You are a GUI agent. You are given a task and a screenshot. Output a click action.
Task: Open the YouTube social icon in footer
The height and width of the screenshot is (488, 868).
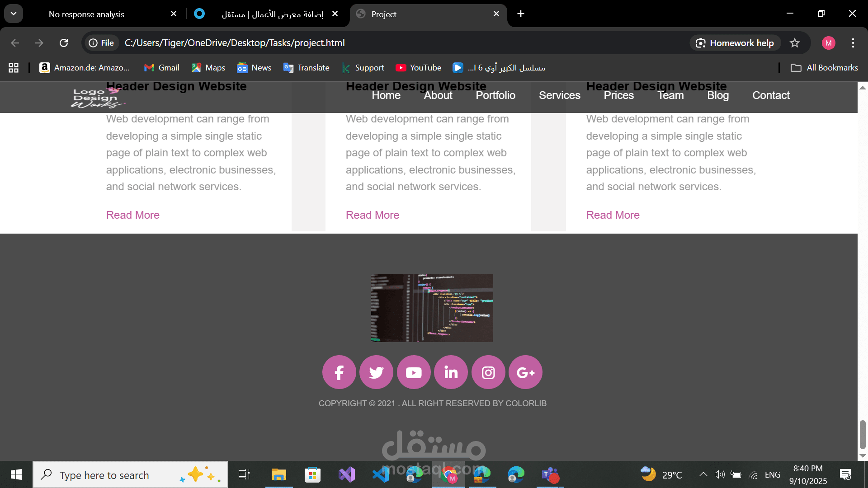[414, 372]
